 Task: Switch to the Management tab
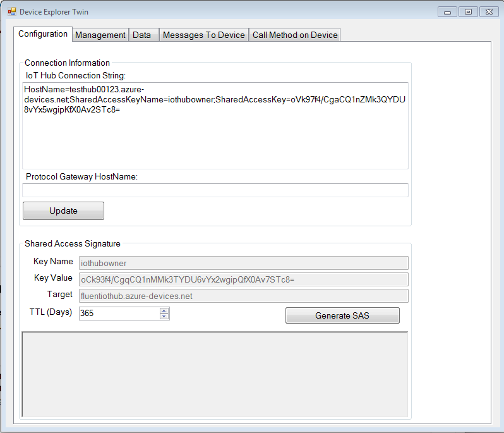[100, 35]
